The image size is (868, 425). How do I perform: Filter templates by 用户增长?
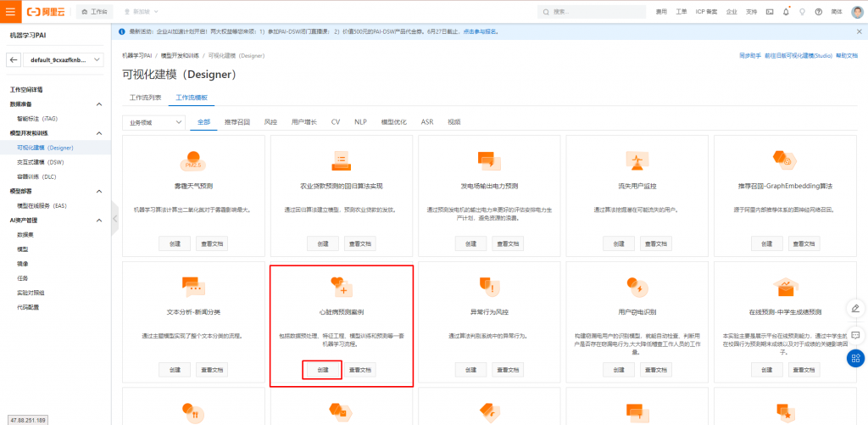(x=304, y=122)
